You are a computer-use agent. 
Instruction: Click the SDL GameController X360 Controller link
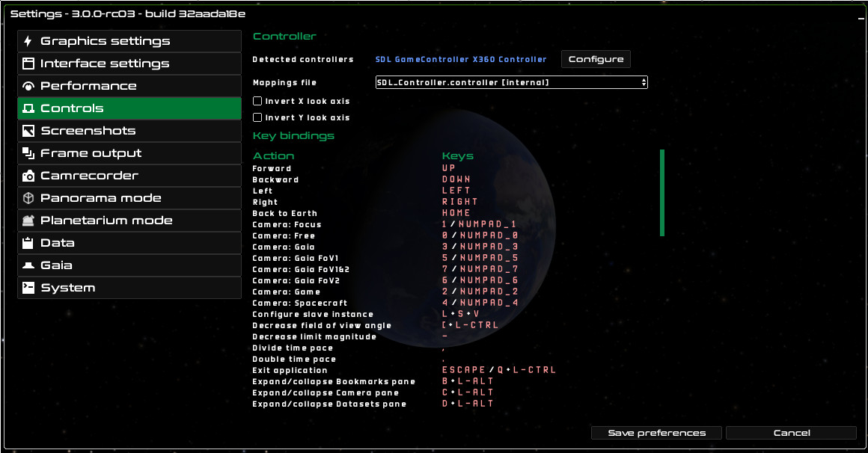461,59
